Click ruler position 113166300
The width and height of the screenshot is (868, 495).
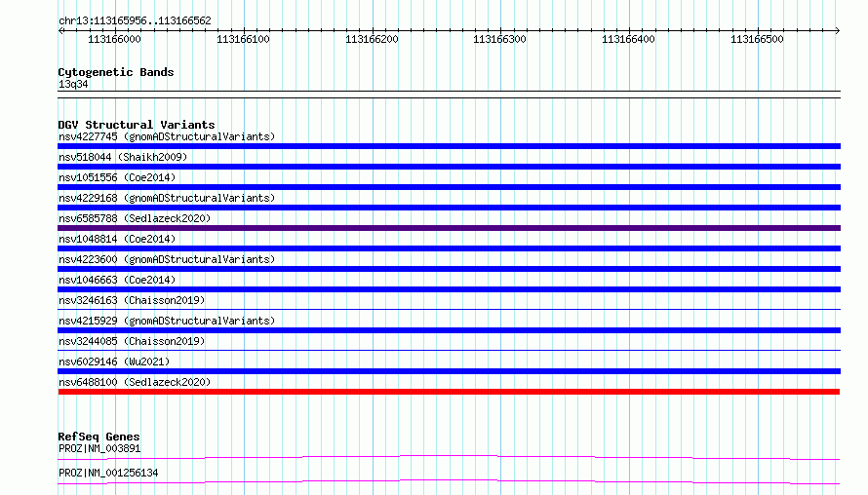pos(499,39)
